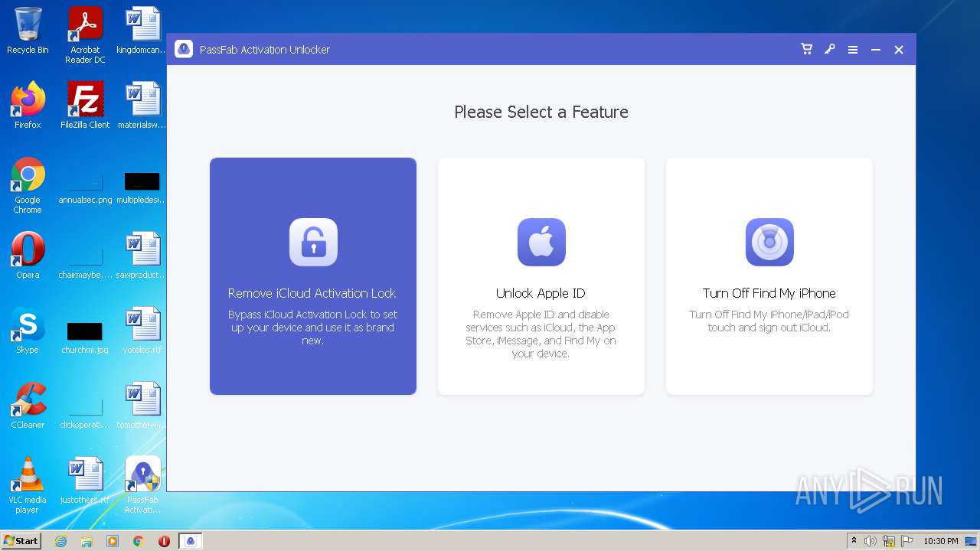Click the Action Center flag icon

point(907,541)
